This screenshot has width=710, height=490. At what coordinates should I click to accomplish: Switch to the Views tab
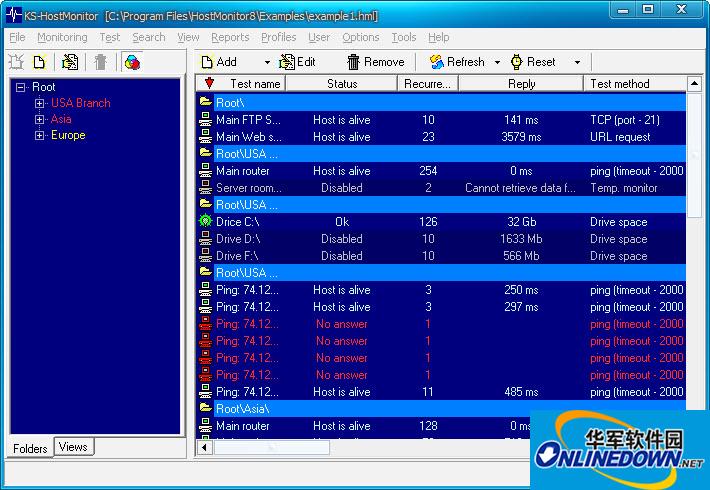[x=73, y=447]
